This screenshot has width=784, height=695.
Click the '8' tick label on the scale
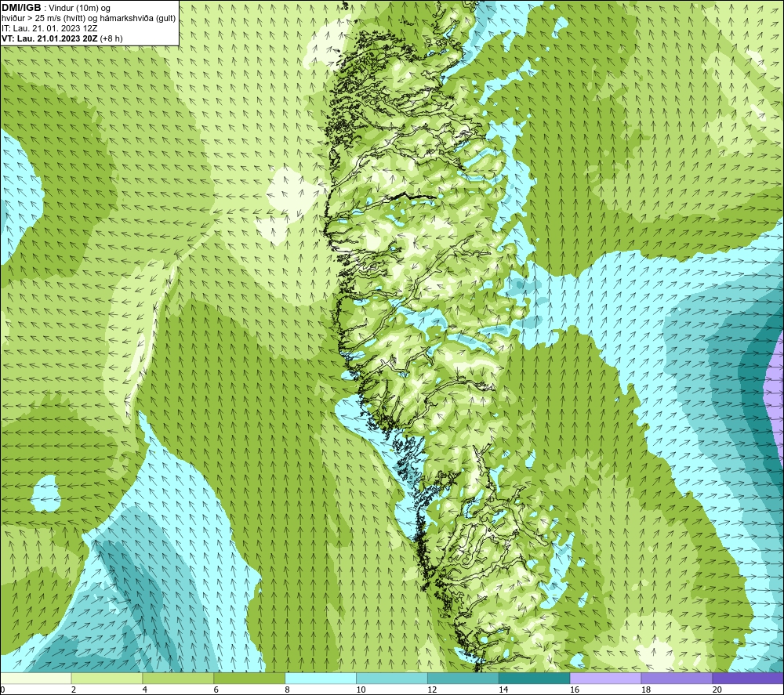(x=288, y=690)
